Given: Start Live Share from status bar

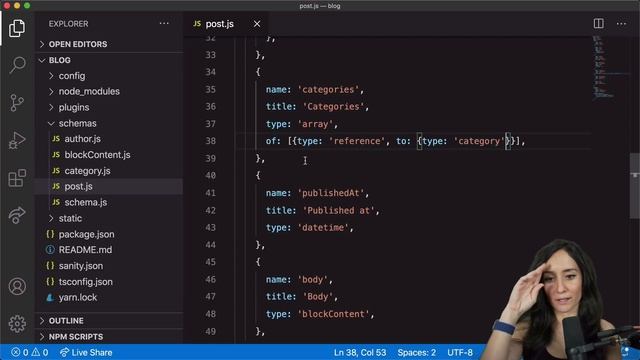Looking at the screenshot, I should 86,352.
